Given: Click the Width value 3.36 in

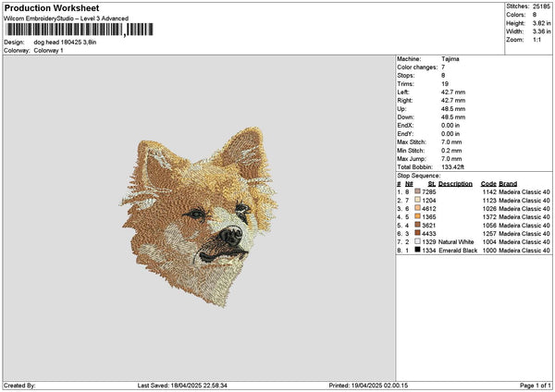Looking at the screenshot, I should click(541, 31).
